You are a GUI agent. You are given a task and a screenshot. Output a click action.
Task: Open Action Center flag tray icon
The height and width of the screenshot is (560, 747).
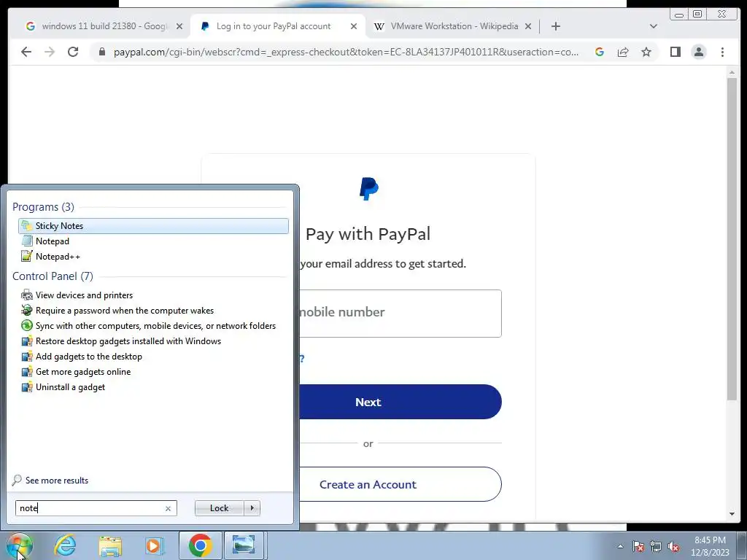point(638,546)
